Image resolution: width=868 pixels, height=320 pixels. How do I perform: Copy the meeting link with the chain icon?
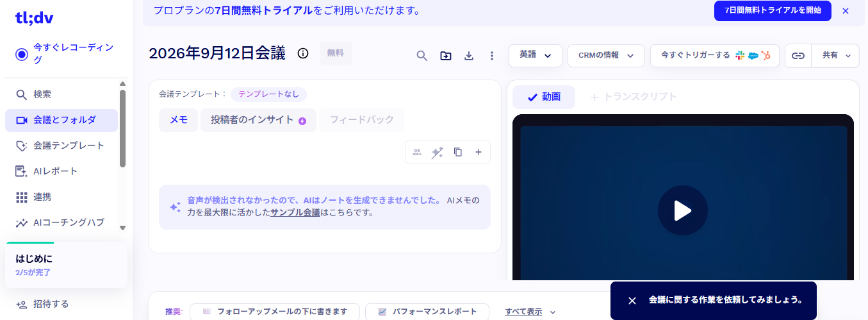pyautogui.click(x=798, y=56)
